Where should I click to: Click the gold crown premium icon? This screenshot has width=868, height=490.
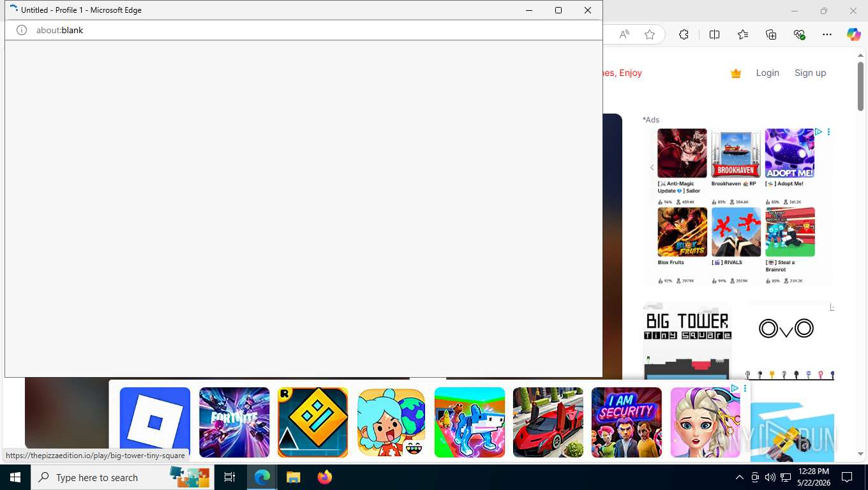point(736,73)
